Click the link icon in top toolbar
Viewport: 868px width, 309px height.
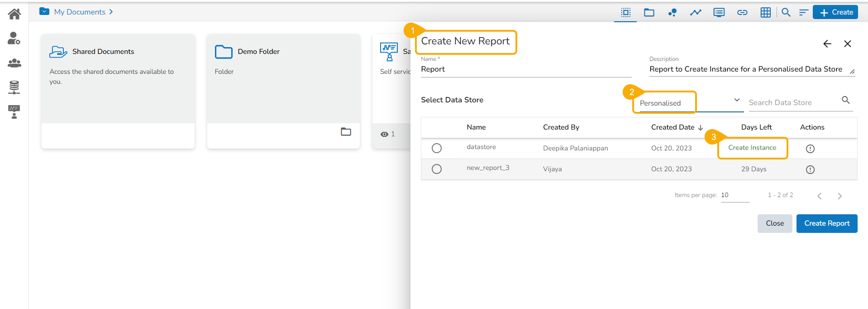click(742, 12)
